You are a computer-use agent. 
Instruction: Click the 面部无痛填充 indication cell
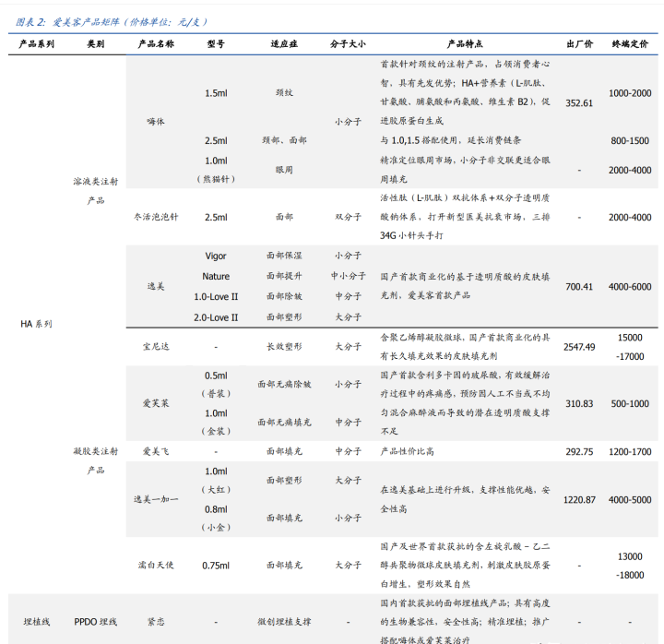[x=284, y=422]
